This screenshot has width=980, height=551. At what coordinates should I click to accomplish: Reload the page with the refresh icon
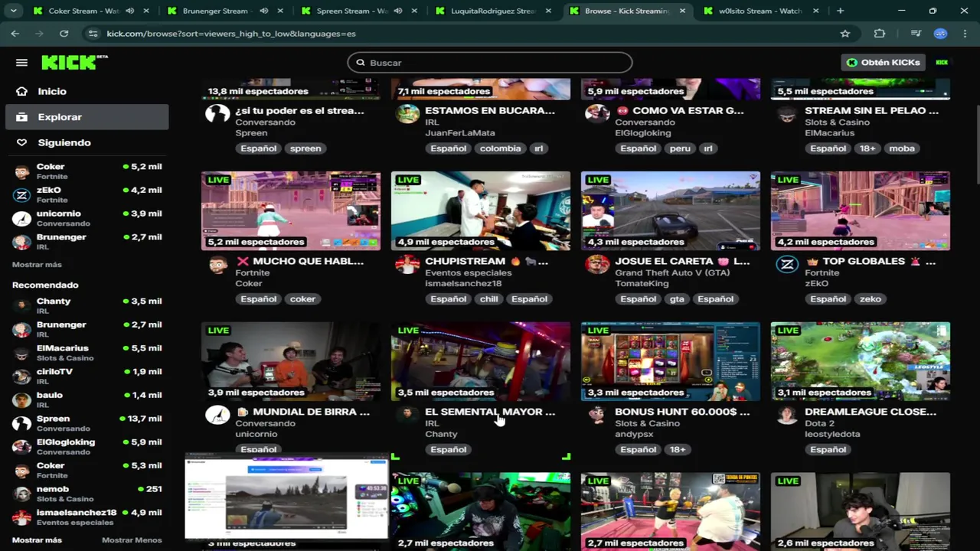(64, 34)
